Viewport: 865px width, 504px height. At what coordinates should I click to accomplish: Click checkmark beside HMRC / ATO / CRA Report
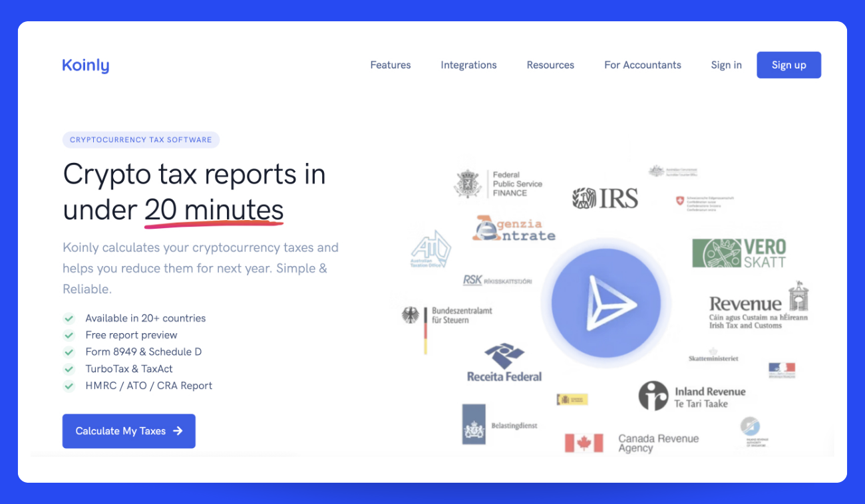click(69, 386)
